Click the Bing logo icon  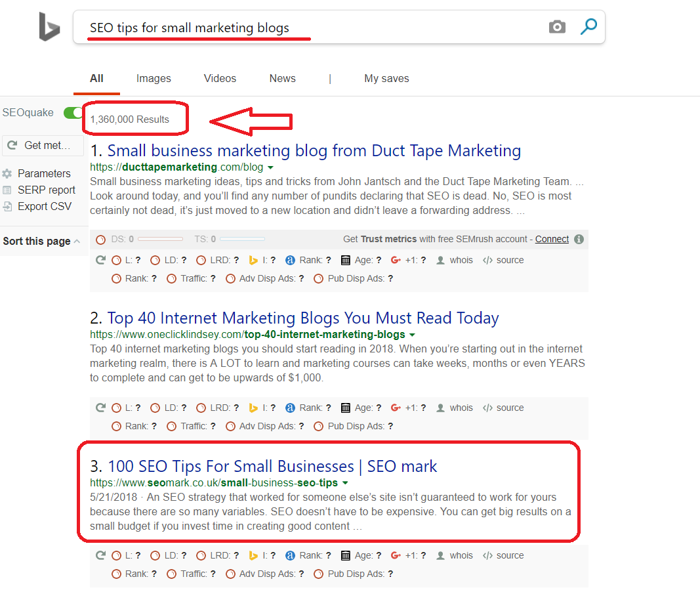pos(49,27)
